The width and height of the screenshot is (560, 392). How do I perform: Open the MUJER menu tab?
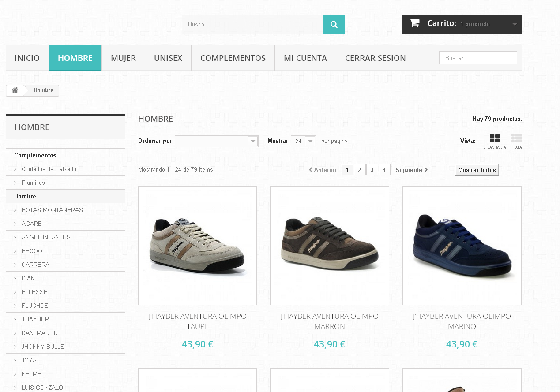[x=123, y=58]
